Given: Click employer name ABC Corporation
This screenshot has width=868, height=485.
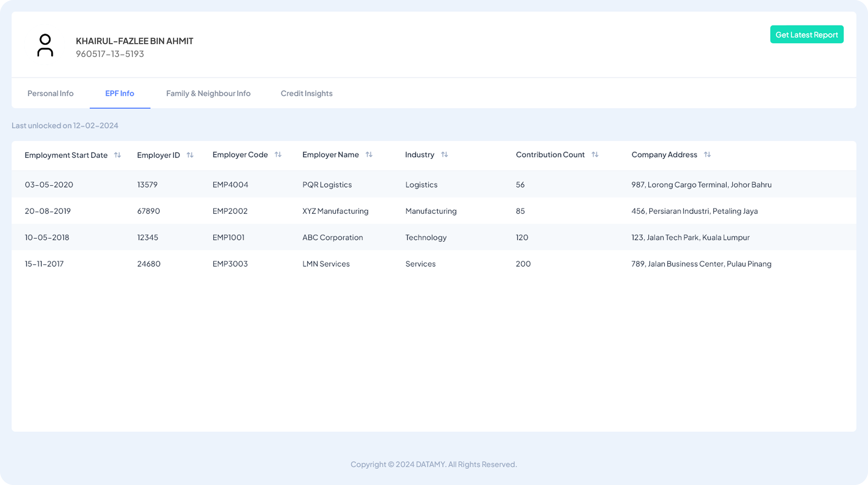Looking at the screenshot, I should pyautogui.click(x=333, y=237).
